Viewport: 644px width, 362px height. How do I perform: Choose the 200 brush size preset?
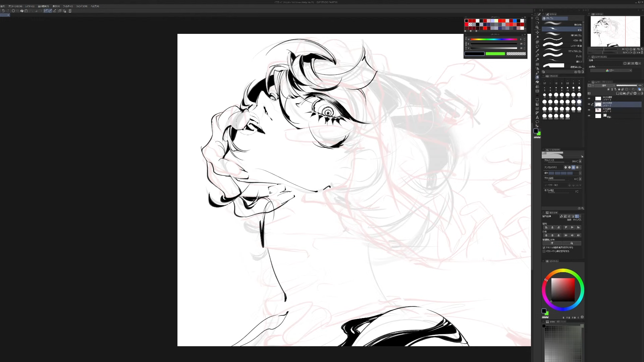tap(579, 102)
